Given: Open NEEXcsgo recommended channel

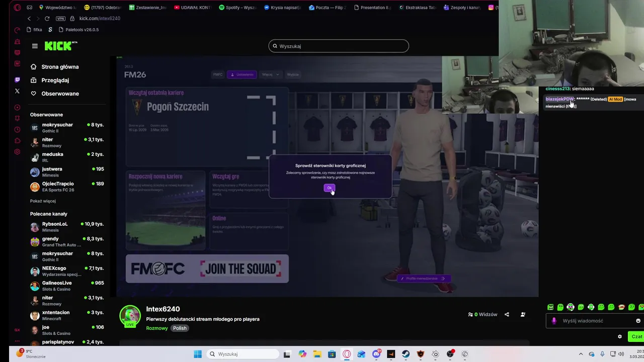Looking at the screenshot, I should pyautogui.click(x=67, y=271).
